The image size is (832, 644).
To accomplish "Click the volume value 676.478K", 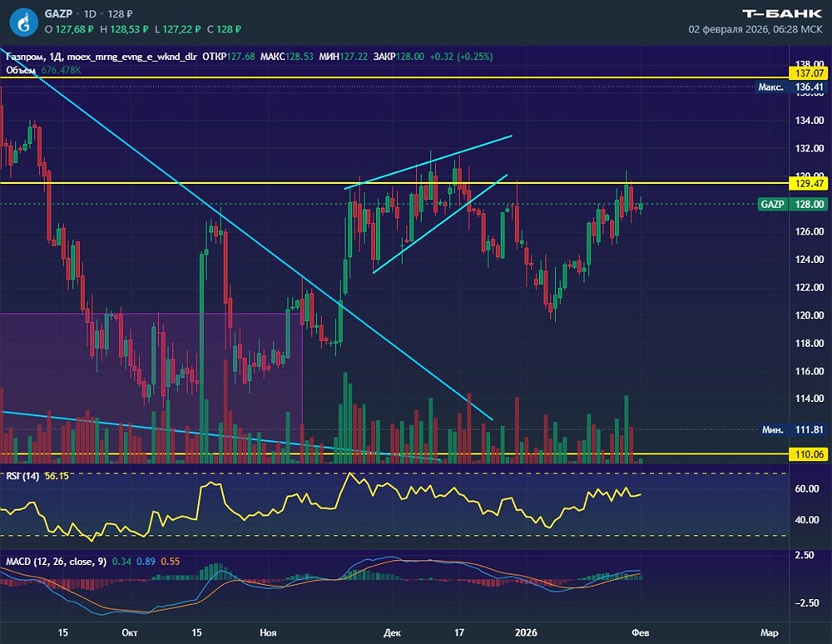I will (61, 70).
